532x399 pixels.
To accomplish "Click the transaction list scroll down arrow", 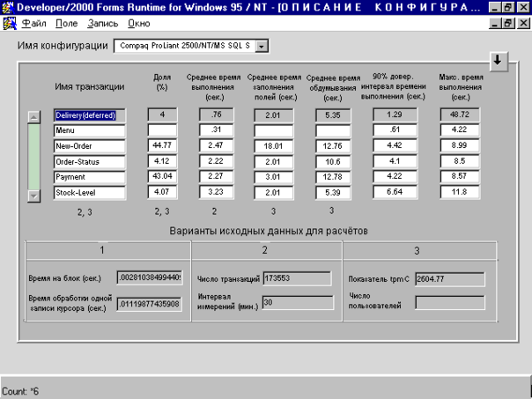I will (34, 196).
